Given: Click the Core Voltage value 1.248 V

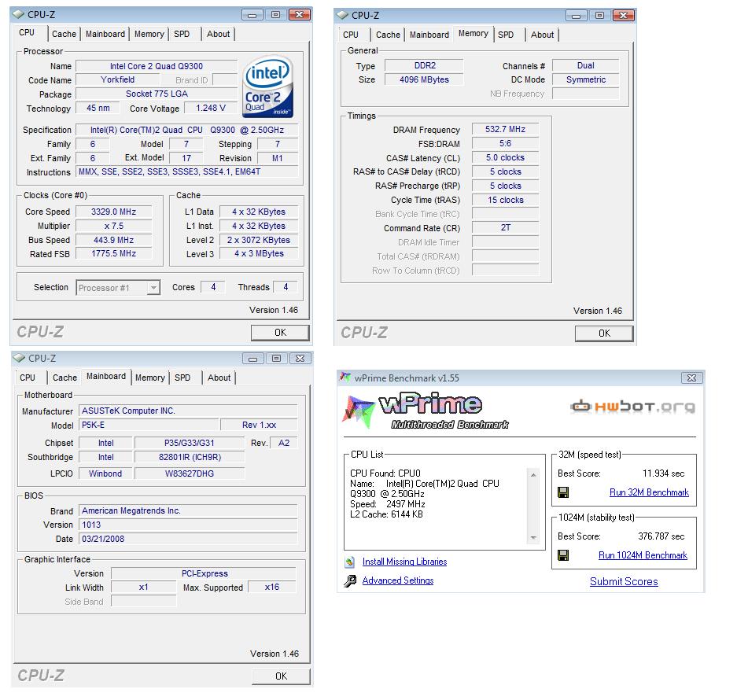Looking at the screenshot, I should click(x=211, y=108).
